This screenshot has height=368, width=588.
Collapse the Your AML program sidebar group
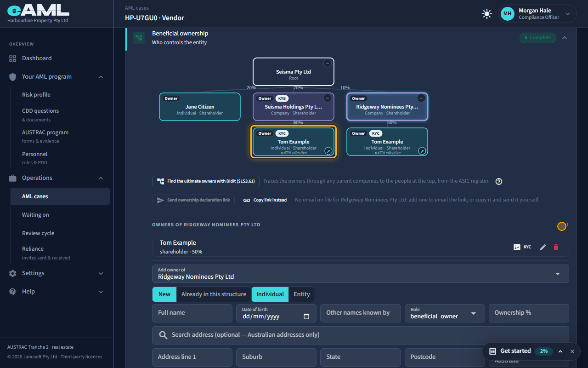(x=101, y=77)
